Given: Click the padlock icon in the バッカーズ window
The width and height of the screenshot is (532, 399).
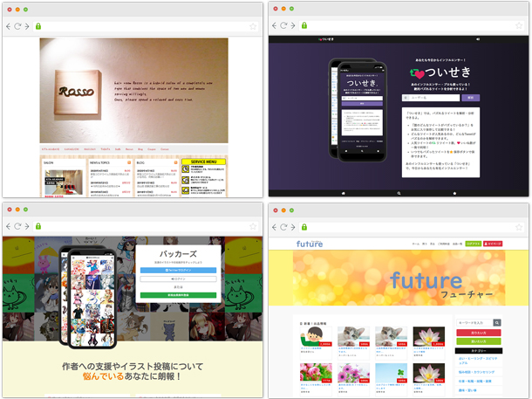Looking at the screenshot, I should tap(38, 226).
